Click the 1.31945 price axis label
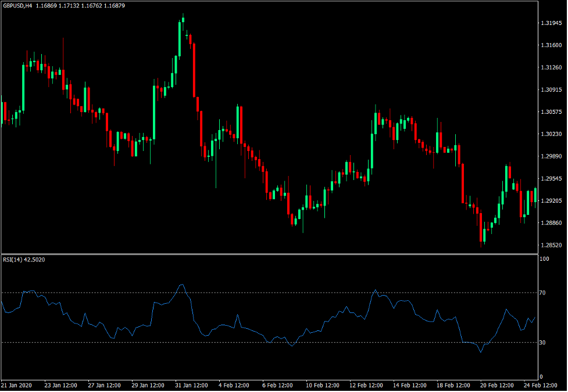 click(x=549, y=23)
